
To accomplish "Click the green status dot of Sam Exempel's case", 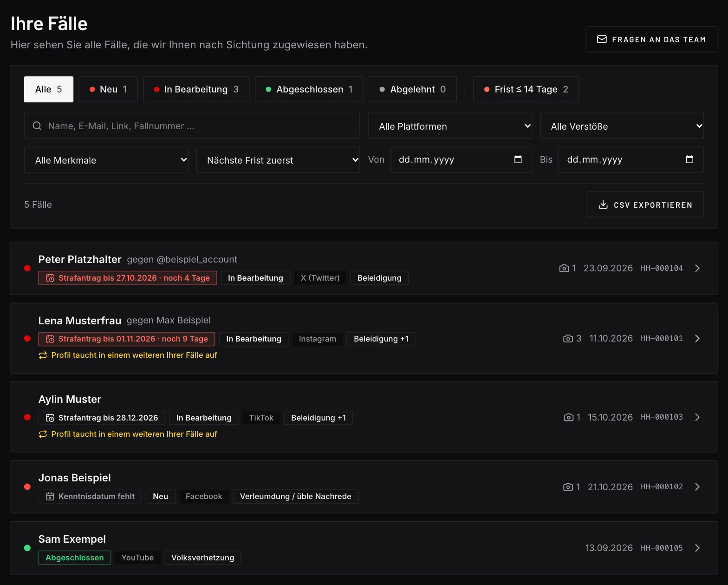I will [27, 548].
